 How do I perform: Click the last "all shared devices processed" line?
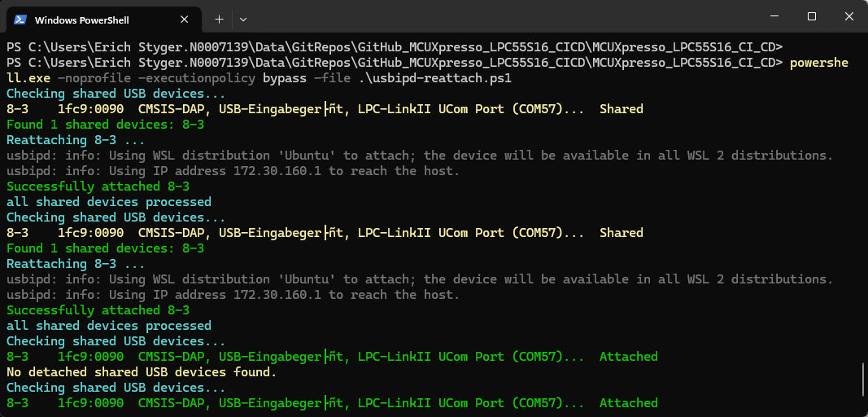tap(108, 326)
